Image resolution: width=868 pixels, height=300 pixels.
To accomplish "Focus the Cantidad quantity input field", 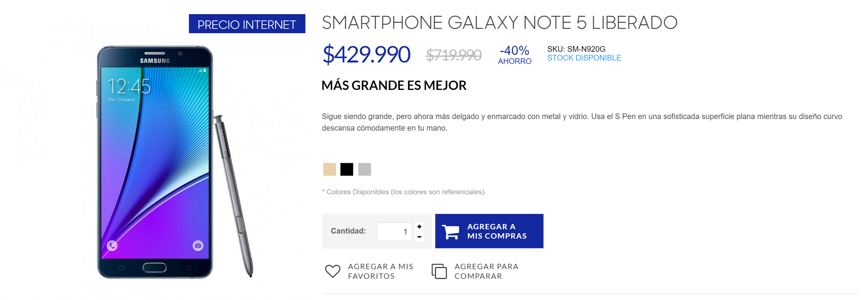I will [394, 232].
